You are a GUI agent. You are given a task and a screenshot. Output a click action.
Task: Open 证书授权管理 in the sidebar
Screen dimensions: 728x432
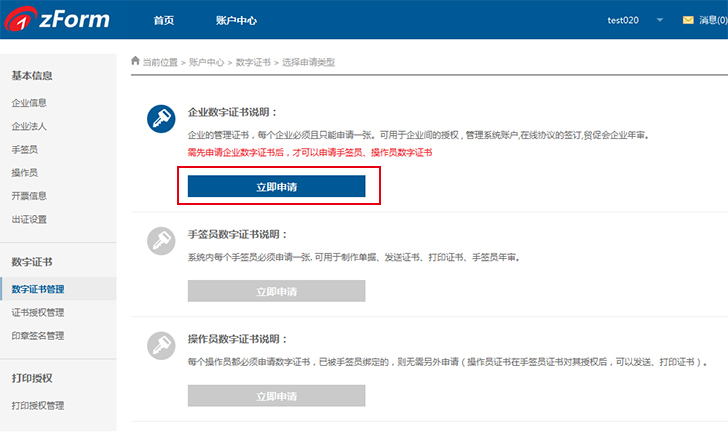38,313
